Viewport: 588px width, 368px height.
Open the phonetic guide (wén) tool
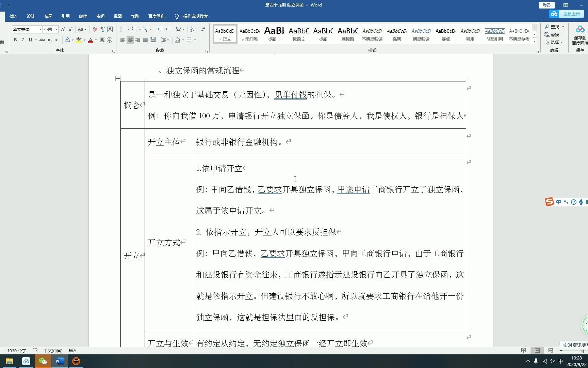coord(102,29)
